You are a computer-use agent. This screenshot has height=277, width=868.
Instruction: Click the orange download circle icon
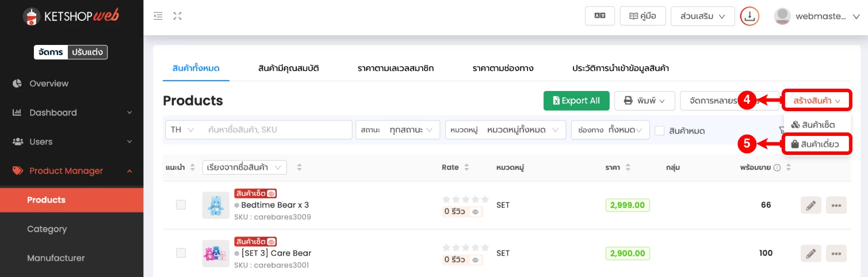pyautogui.click(x=750, y=16)
